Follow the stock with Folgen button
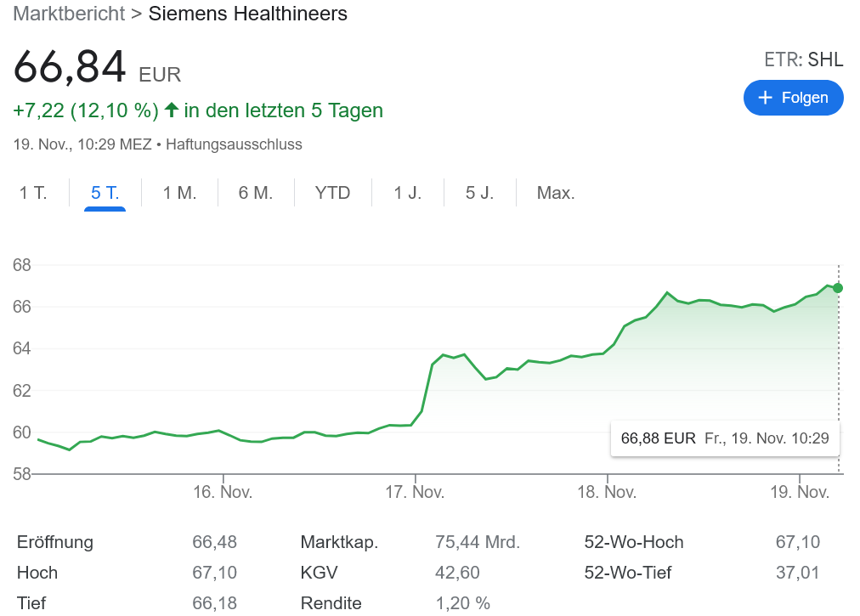 click(x=793, y=98)
